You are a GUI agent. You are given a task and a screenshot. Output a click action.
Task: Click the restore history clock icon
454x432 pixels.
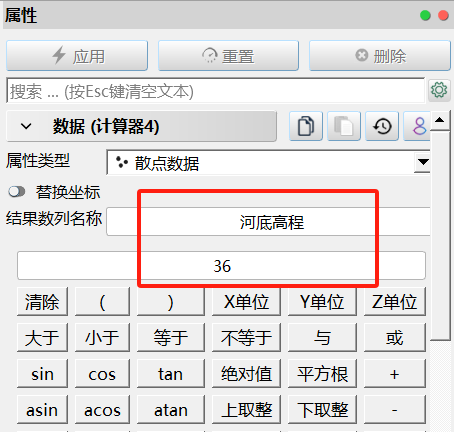[x=382, y=126]
